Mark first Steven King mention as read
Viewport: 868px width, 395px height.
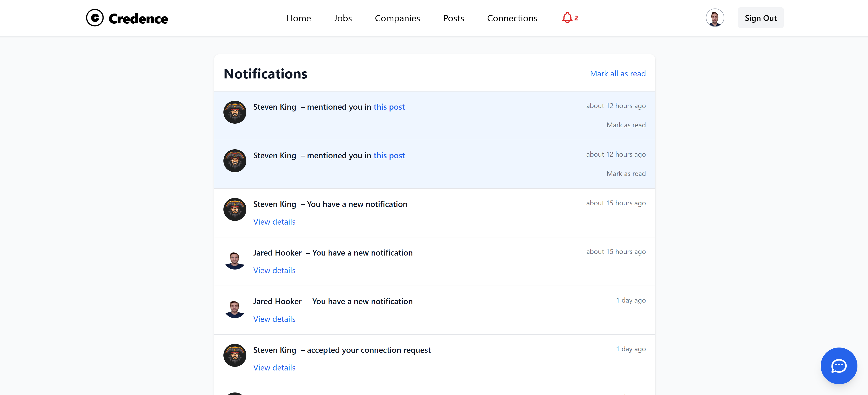(x=626, y=125)
